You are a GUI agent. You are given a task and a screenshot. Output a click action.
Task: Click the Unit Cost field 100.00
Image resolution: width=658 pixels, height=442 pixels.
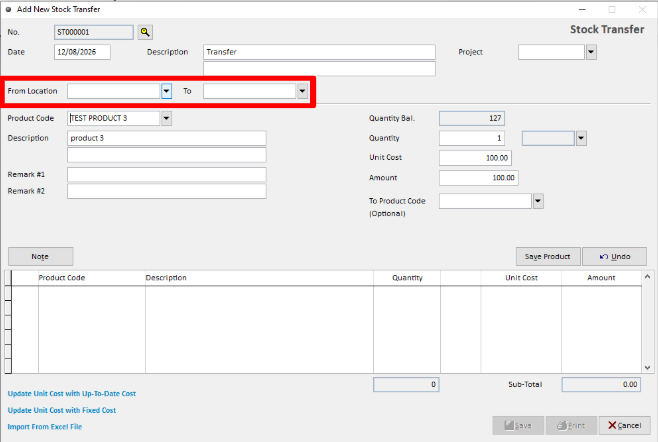click(x=475, y=158)
